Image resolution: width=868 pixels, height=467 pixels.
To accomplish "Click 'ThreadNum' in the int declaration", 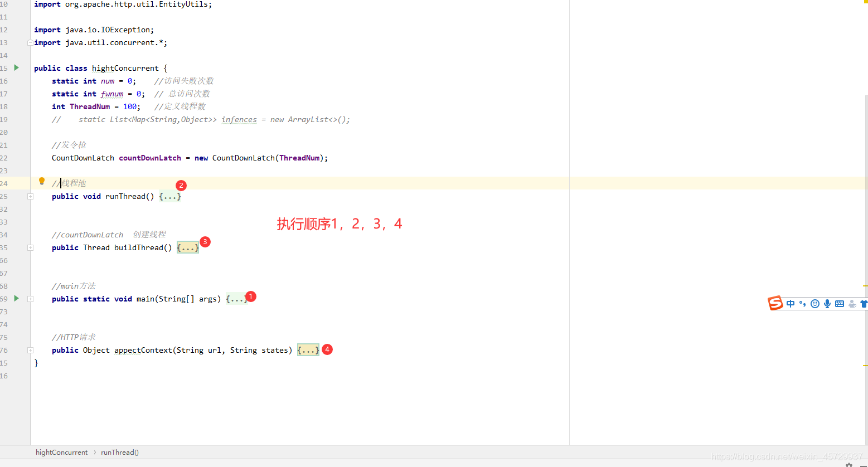I will click(90, 106).
